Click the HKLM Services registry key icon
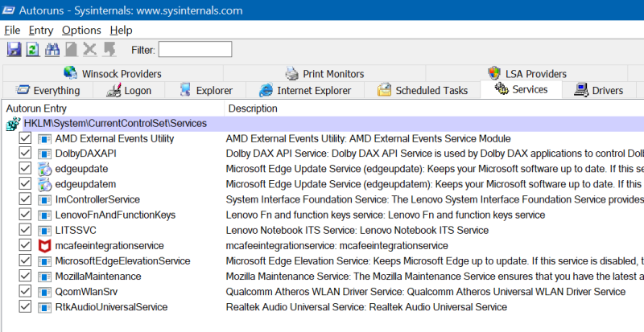Image resolution: width=644 pixels, height=332 pixels. [x=13, y=124]
